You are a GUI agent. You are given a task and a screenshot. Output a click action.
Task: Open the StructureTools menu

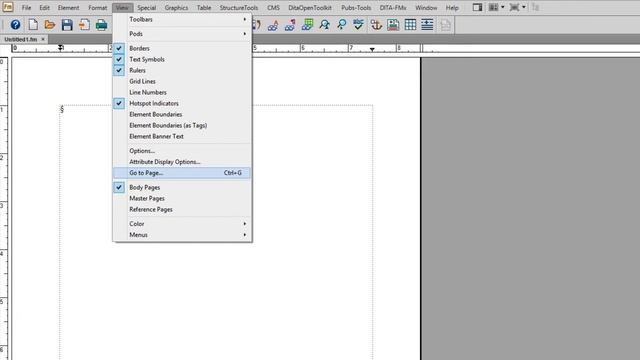pyautogui.click(x=239, y=8)
